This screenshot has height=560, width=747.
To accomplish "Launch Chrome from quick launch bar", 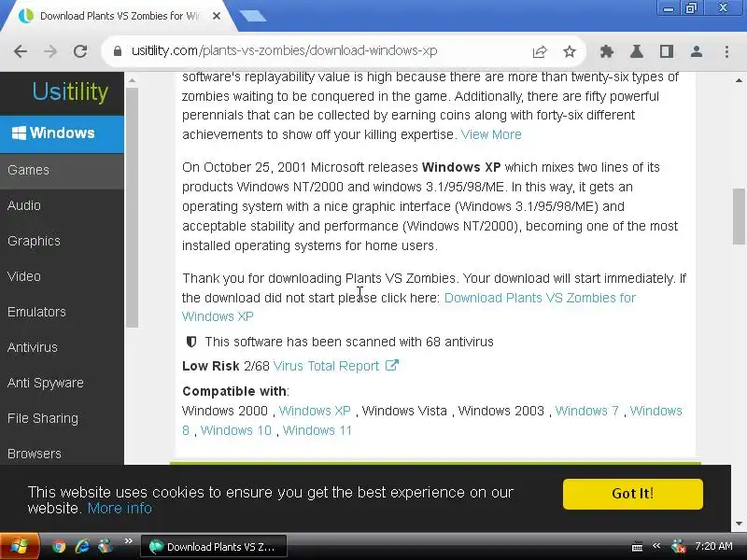I will 59,546.
